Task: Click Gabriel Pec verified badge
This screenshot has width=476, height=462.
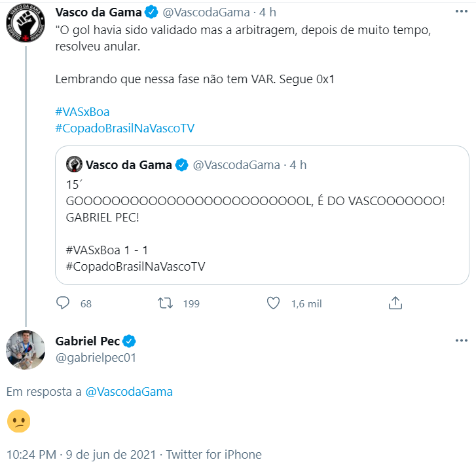Action: click(130, 341)
